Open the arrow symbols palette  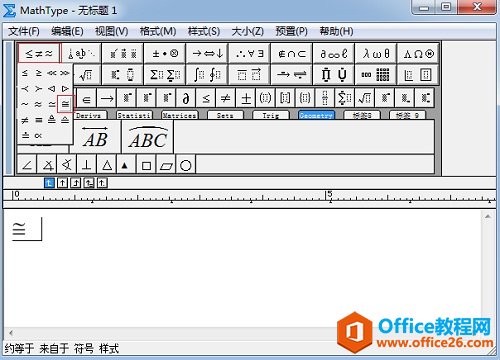pos(207,53)
